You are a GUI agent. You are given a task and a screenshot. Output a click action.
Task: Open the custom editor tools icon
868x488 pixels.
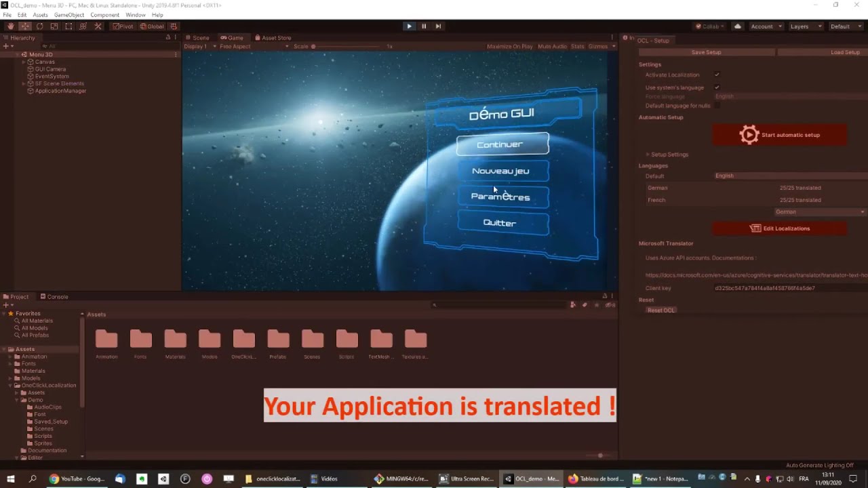pyautogui.click(x=98, y=26)
